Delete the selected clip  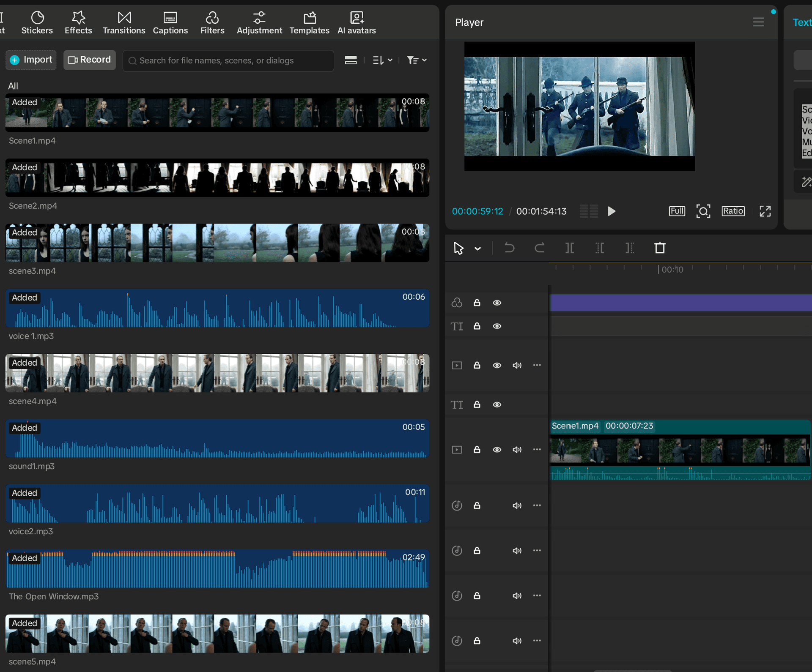[x=660, y=248]
